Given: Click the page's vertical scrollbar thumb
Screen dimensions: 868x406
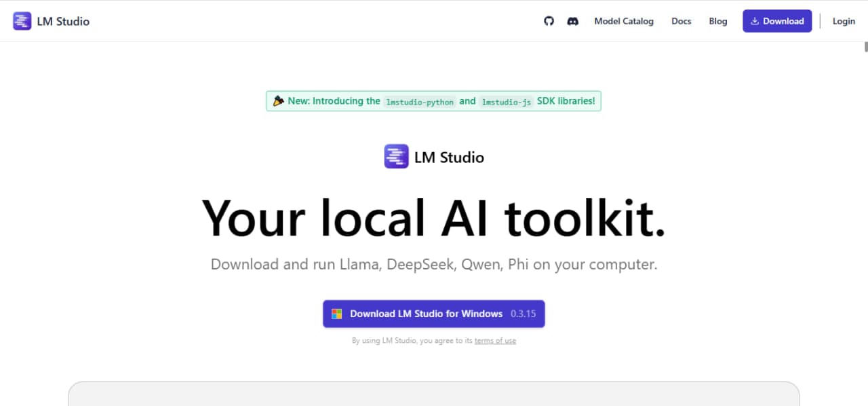Looking at the screenshot, I should click(865, 47).
